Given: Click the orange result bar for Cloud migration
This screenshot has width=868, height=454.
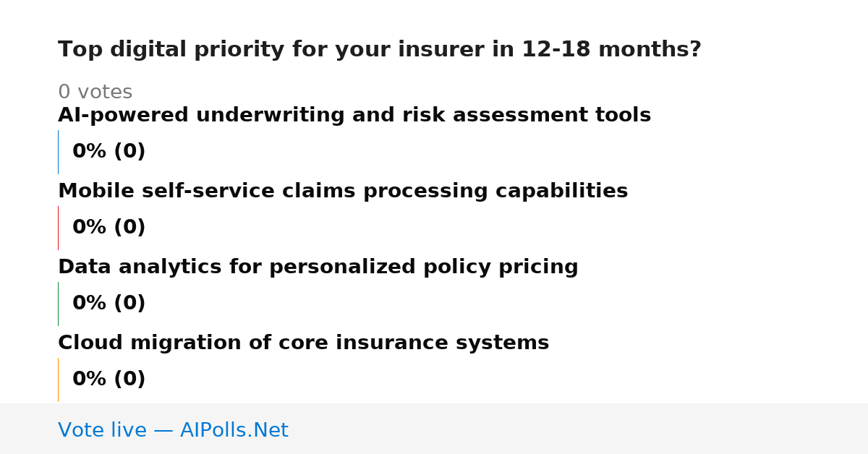Looking at the screenshot, I should coord(58,380).
